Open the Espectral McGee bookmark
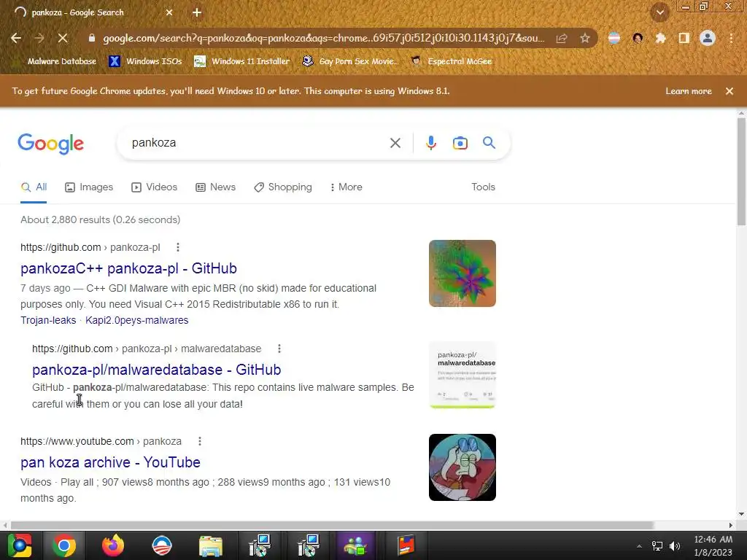This screenshot has height=560, width=747. coord(451,61)
